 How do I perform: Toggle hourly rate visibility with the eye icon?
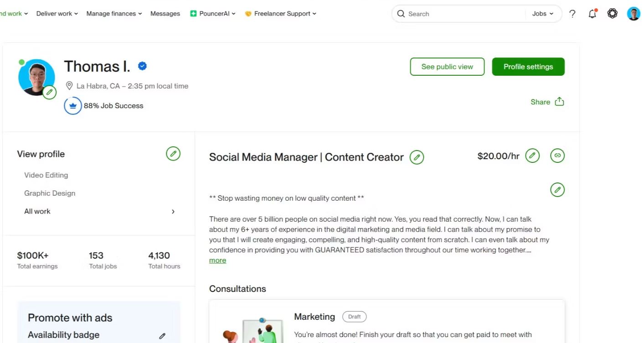click(557, 156)
